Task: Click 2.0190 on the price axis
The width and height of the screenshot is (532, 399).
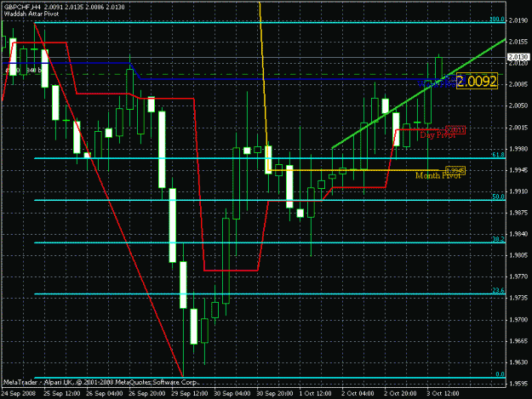Action: click(518, 21)
